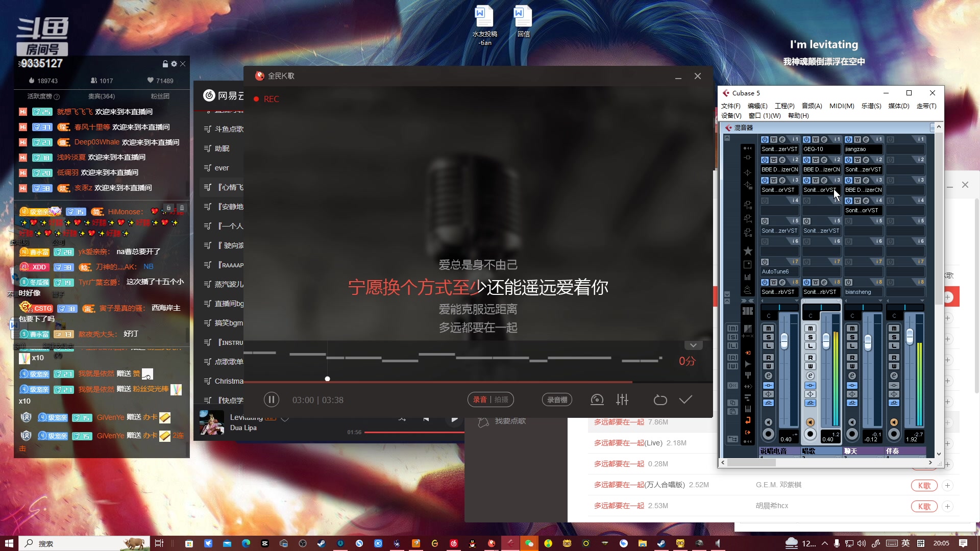This screenshot has height=551, width=980.
Task: Select the 录音 mode in the karaoke toggle
Action: pos(480,400)
